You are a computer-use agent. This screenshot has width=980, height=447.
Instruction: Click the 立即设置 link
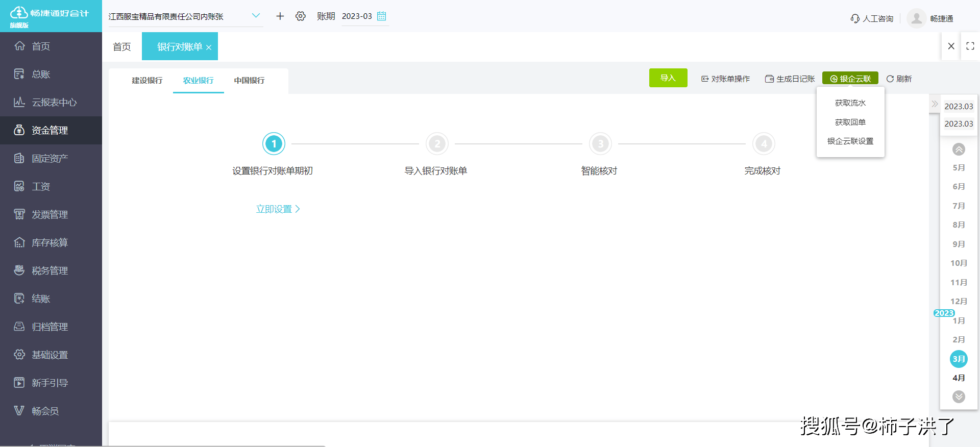[x=278, y=209]
